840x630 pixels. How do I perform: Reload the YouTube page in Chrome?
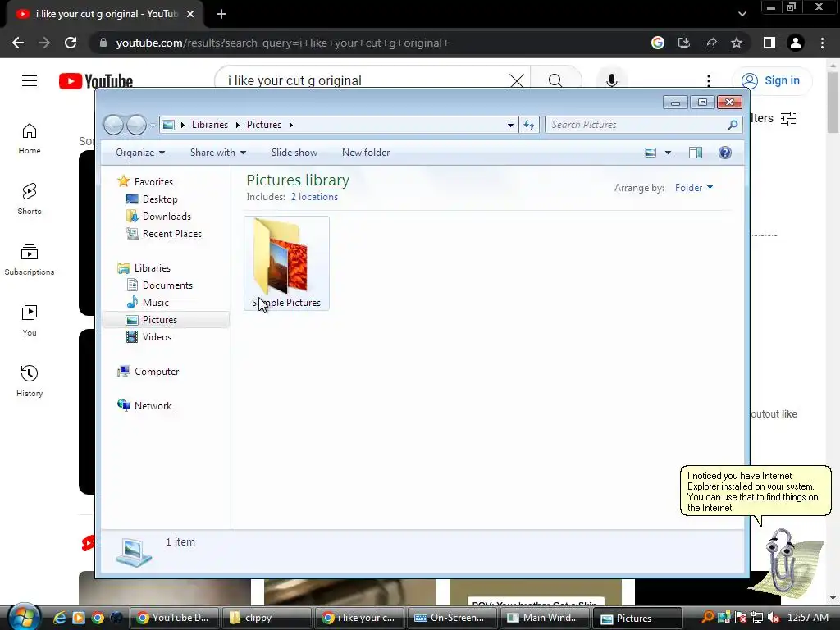[71, 43]
